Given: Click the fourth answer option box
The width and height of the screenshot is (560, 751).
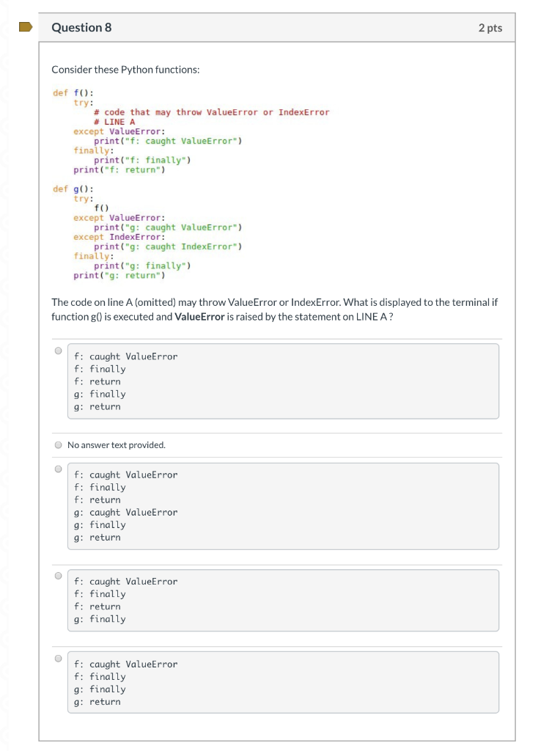Looking at the screenshot, I should pos(284,600).
